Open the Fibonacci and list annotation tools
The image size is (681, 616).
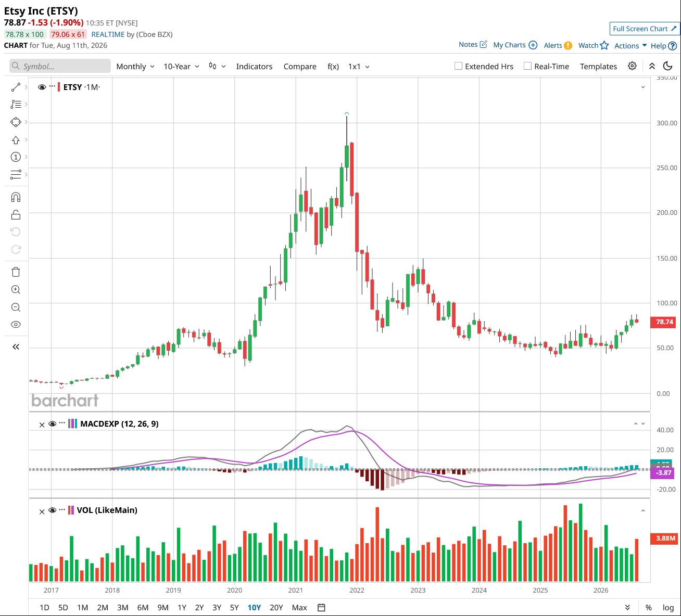coord(16,104)
